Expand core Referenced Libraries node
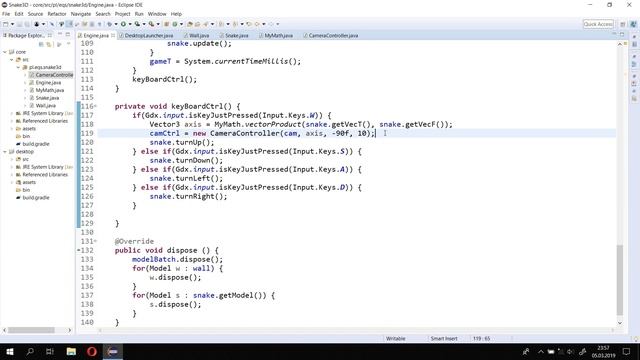This screenshot has height=360, width=640. click(11, 121)
